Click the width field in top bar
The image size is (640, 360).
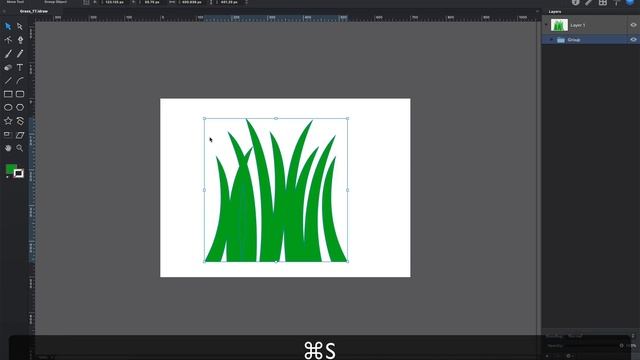coord(192,2)
